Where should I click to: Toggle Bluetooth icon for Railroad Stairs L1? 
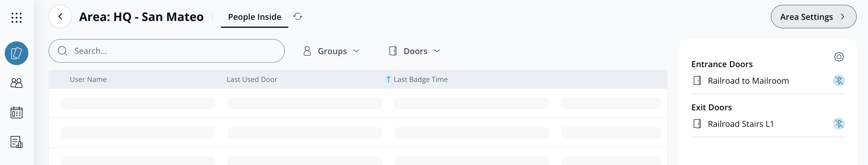[839, 124]
